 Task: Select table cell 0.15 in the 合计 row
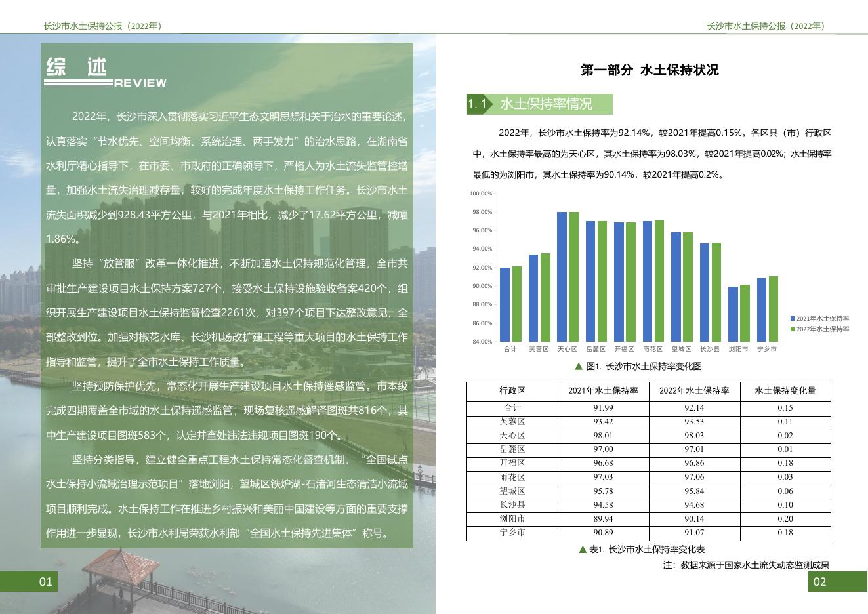pyautogui.click(x=785, y=408)
